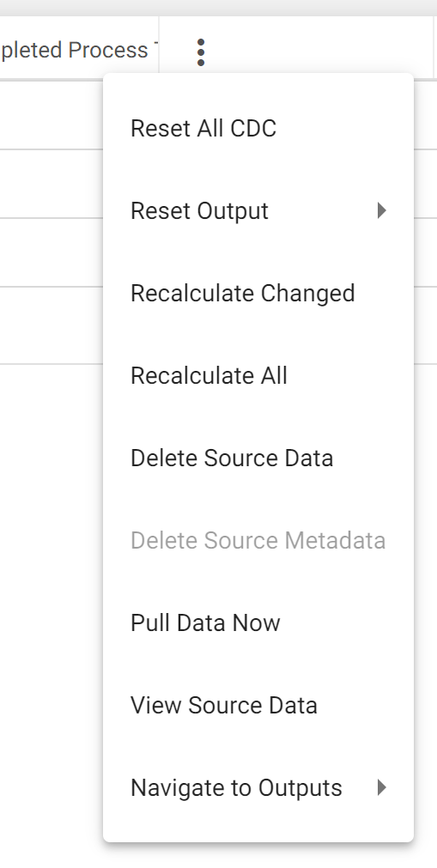Screen dimensions: 437x868
Task: Open the three-dot kebab menu icon
Action: pos(201,52)
